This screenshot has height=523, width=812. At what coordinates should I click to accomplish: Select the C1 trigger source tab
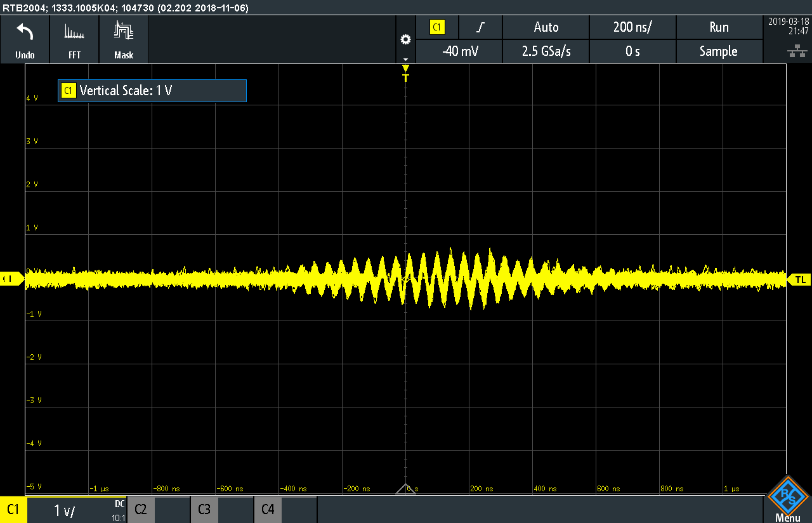(x=437, y=27)
